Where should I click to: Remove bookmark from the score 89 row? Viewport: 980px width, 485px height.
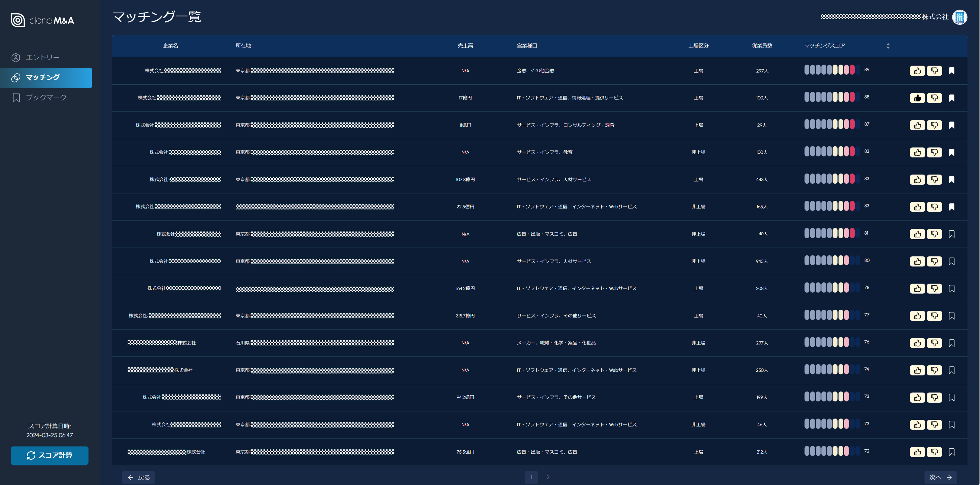951,71
